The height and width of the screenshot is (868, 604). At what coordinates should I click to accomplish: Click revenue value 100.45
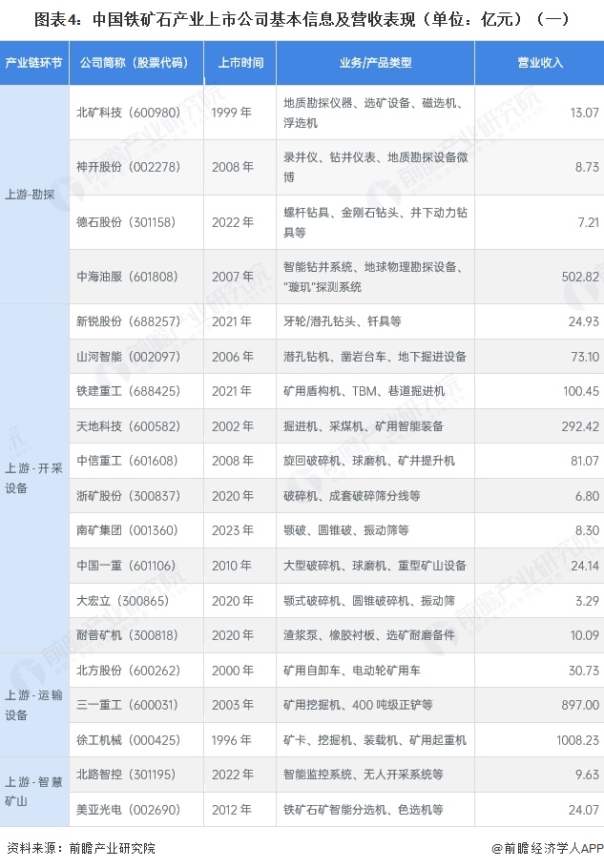pyautogui.click(x=581, y=391)
